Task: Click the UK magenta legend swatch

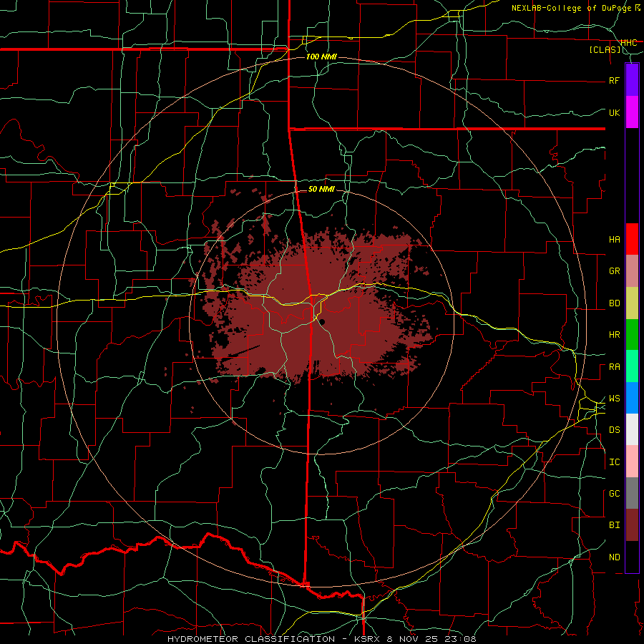Action: point(632,112)
